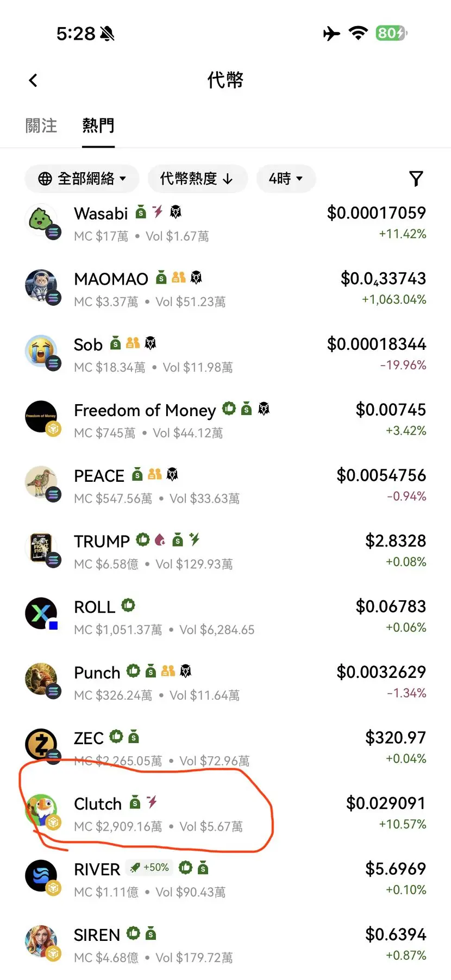Tap the Wasabi green token avatar
Image resolution: width=451 pixels, height=980 pixels.
(41, 220)
